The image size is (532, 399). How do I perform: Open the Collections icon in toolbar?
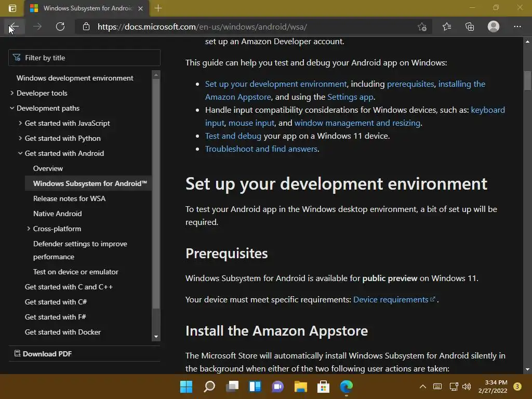coord(470,26)
